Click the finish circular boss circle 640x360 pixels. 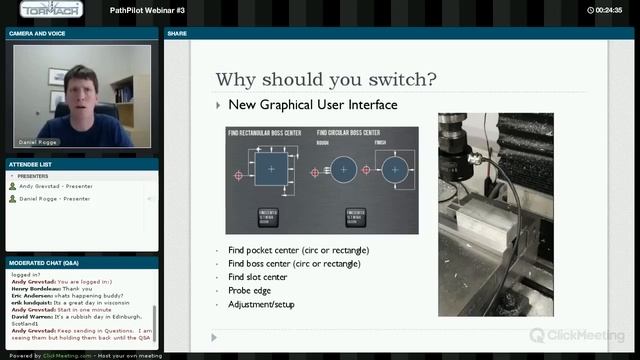click(x=395, y=170)
